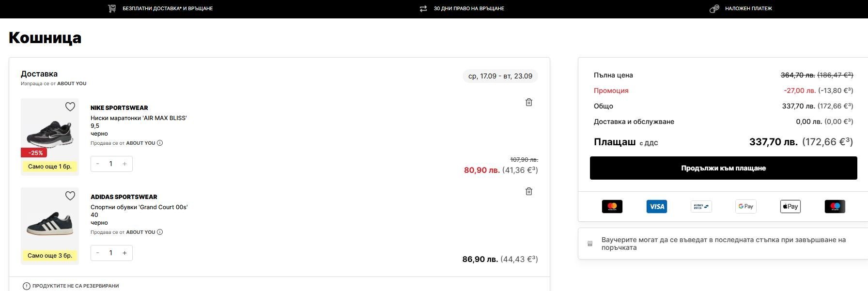The height and width of the screenshot is (291, 868).
Task: Show seller info for Adidas item
Action: click(x=160, y=232)
